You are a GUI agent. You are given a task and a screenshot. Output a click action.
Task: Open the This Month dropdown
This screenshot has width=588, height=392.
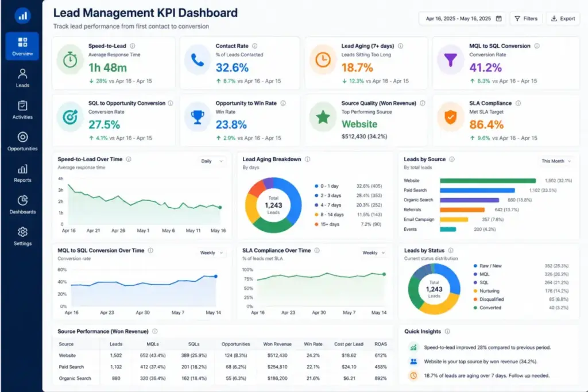click(556, 161)
